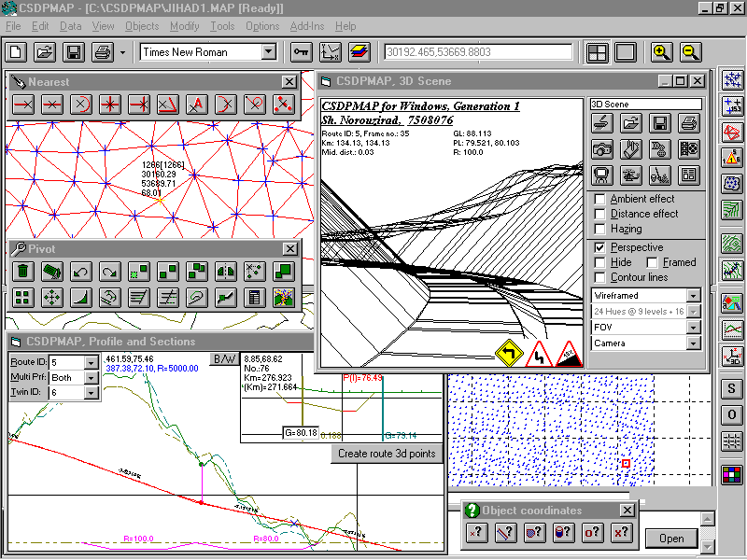Screen dimensions: 747x560
Task: Click the redo arrow icon in Pivot panel
Action: 109,272
